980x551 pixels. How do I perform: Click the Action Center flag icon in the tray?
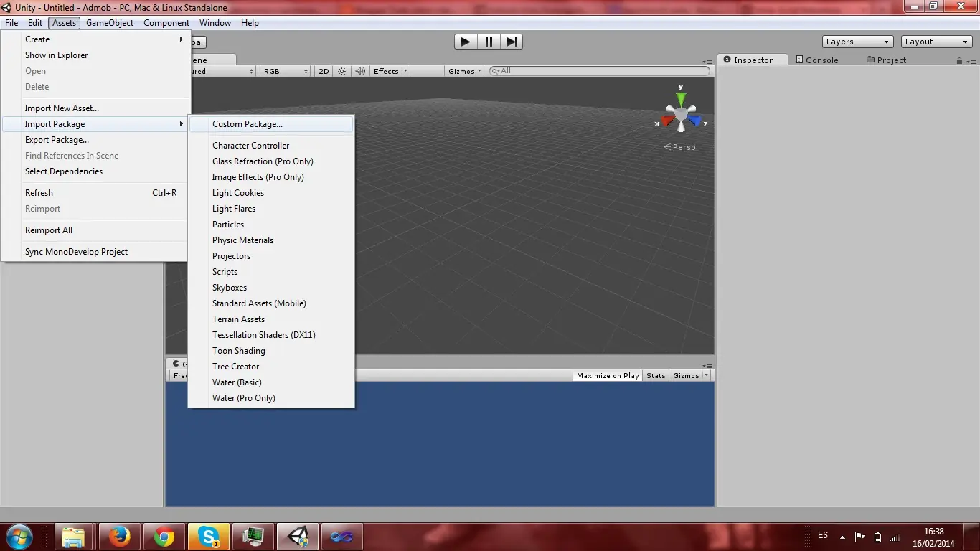click(x=860, y=536)
